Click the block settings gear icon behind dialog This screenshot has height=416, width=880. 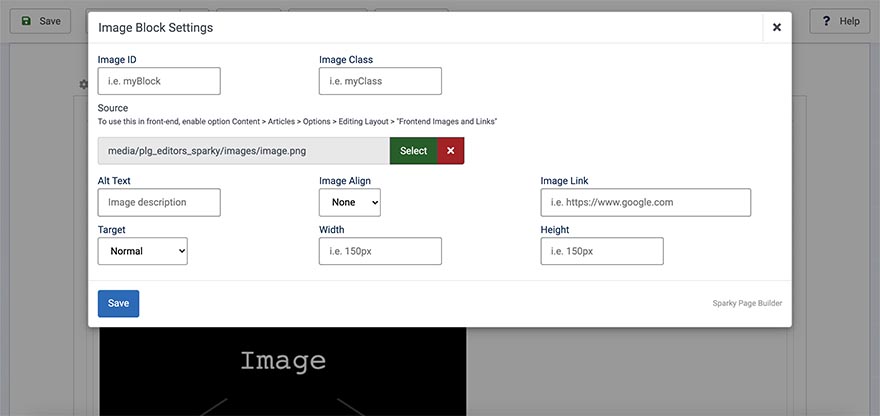coord(84,84)
